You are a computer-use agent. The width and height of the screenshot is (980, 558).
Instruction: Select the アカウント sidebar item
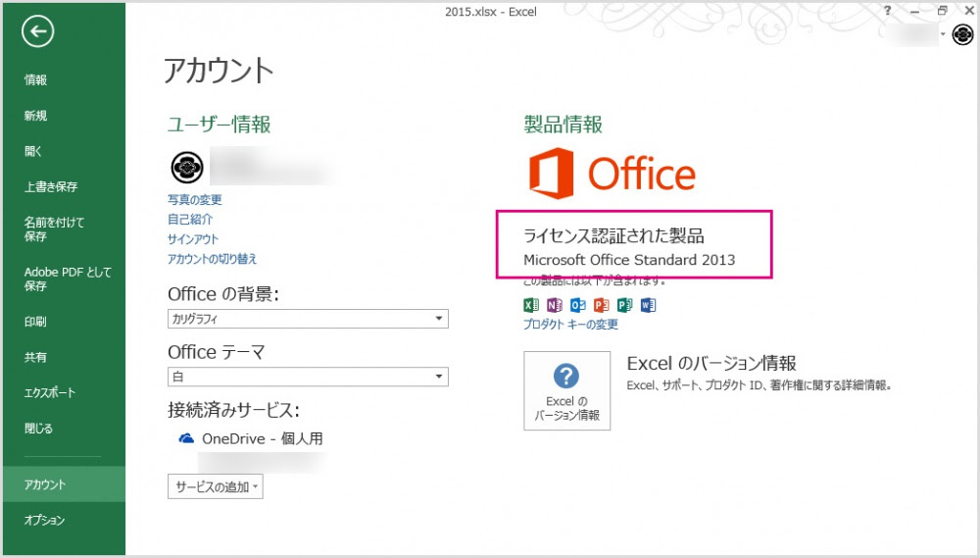click(x=64, y=484)
